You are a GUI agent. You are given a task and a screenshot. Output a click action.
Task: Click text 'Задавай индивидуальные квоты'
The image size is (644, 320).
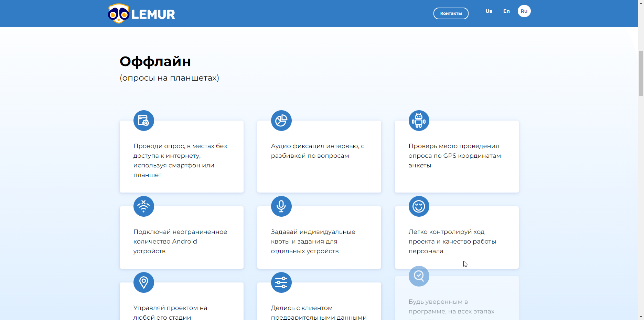coord(313,237)
